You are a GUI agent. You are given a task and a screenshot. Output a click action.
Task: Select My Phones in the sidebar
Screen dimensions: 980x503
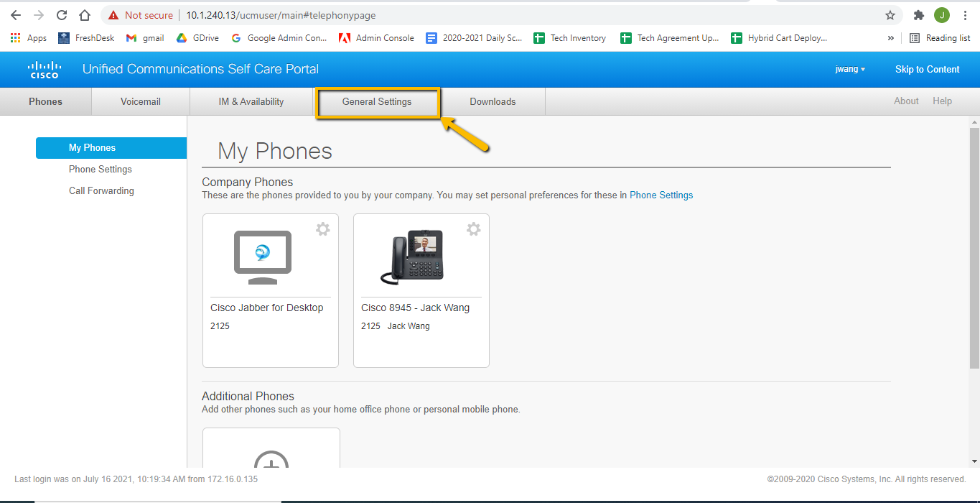pos(111,147)
